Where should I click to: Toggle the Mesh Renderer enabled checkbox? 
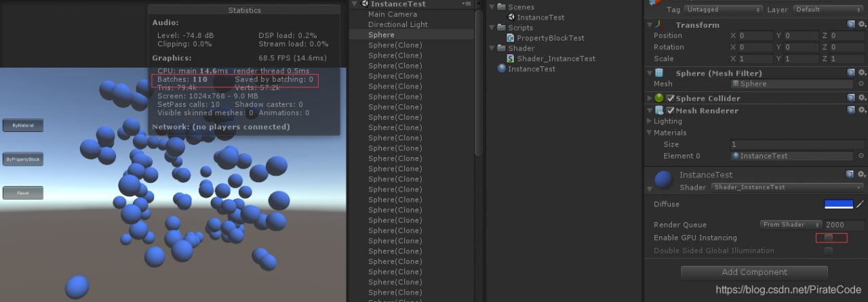[x=670, y=110]
